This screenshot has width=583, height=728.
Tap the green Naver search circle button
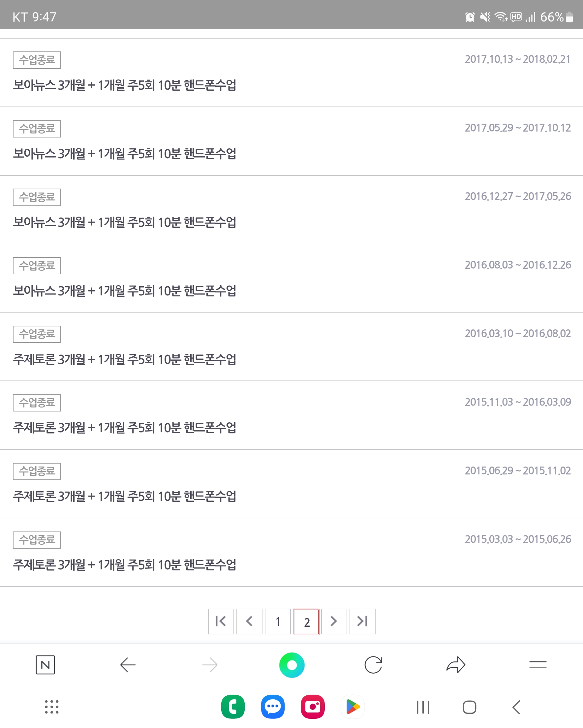point(292,665)
